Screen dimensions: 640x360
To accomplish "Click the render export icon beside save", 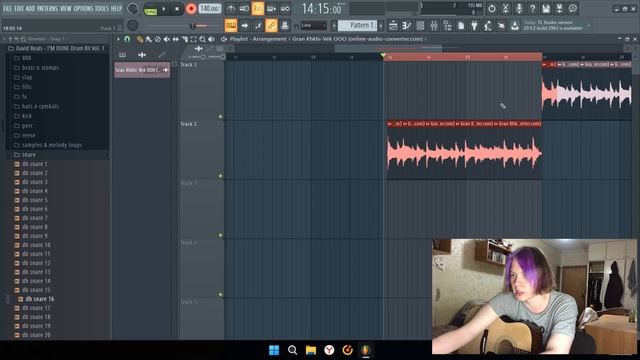I will click(x=559, y=8).
